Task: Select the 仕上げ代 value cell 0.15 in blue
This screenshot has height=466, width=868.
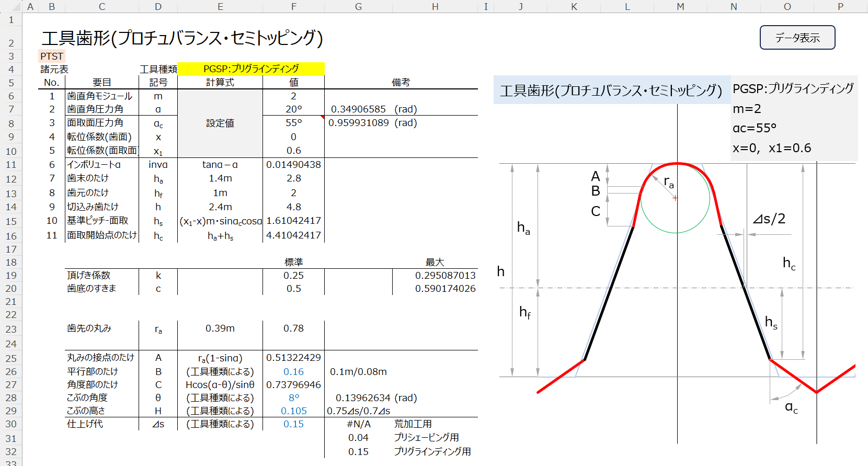Action: [x=293, y=424]
